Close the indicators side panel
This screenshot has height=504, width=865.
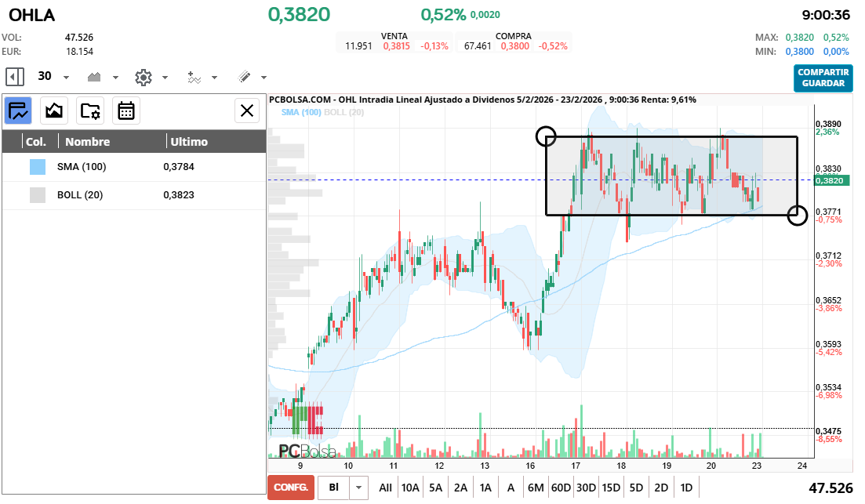tap(247, 111)
